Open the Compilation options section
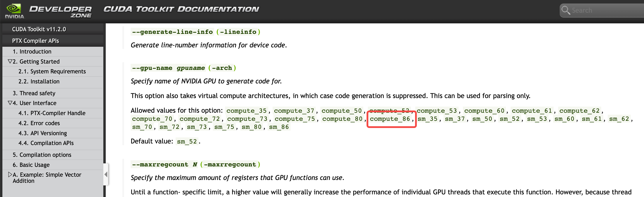This screenshot has width=644, height=197. [42, 154]
